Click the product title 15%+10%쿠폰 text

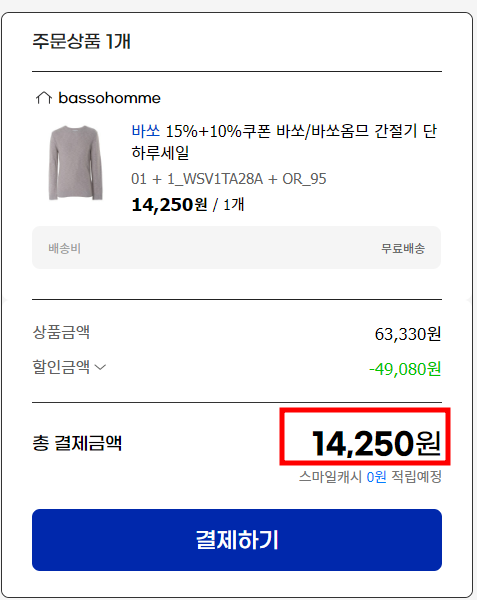[x=218, y=131]
